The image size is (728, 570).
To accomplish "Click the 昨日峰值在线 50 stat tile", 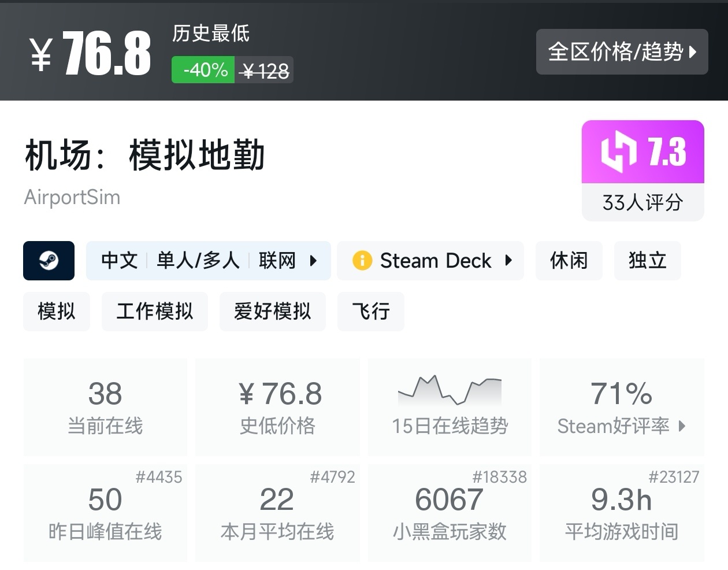I will point(105,513).
